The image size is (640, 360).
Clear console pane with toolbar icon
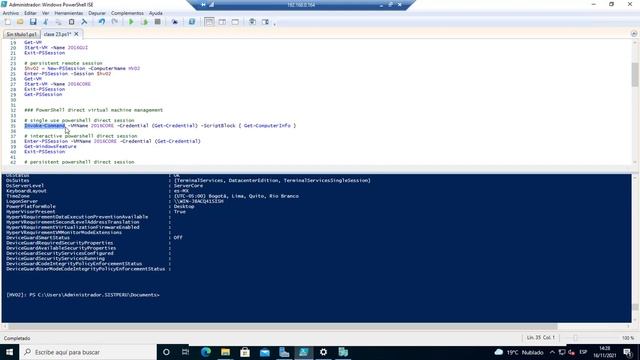pos(84,22)
